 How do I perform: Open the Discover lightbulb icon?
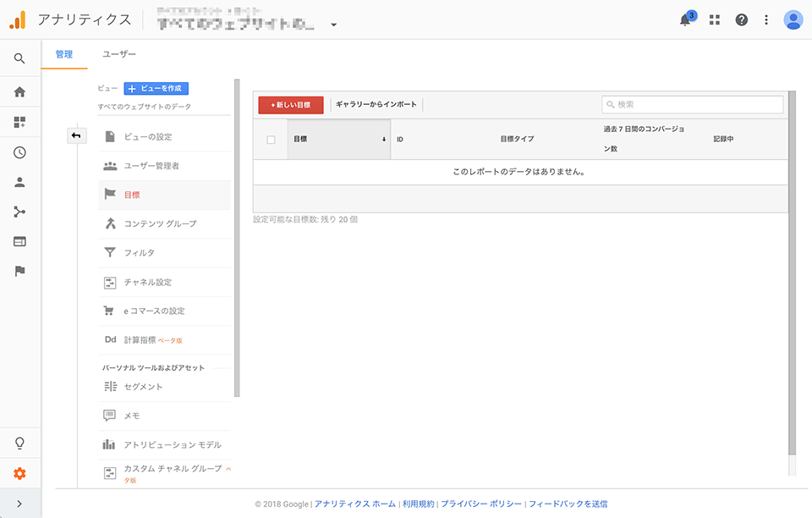[19, 444]
